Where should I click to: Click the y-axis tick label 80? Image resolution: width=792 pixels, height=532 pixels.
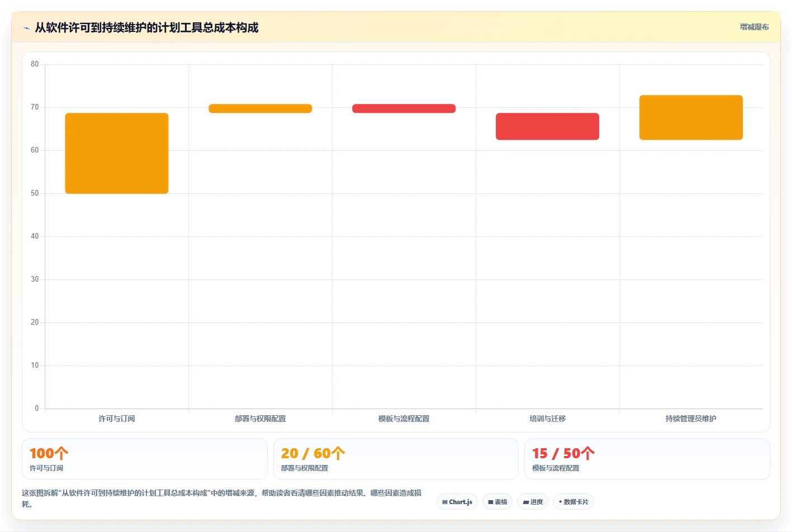(x=35, y=64)
